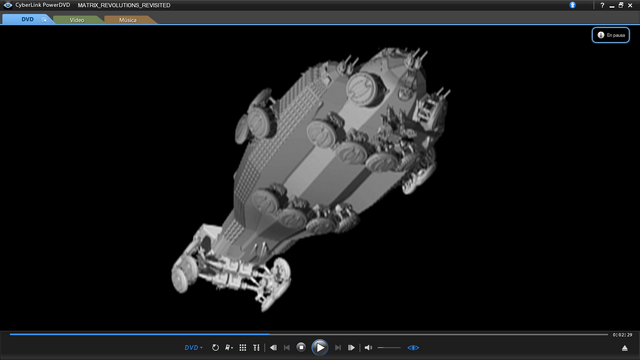Expand the panel with bottom-right eject arrow
This screenshot has height=360, width=640.
[x=624, y=348]
